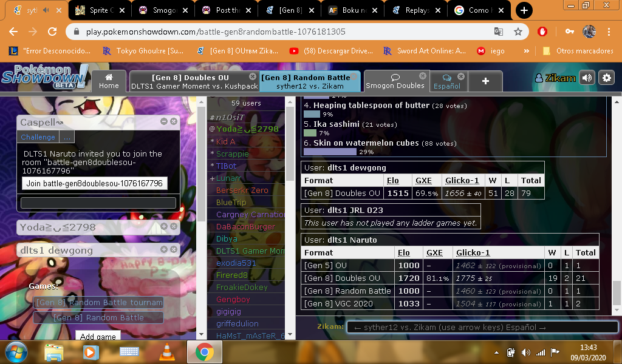Close the Caspell private message window
This screenshot has height=364, width=622.
point(174,121)
